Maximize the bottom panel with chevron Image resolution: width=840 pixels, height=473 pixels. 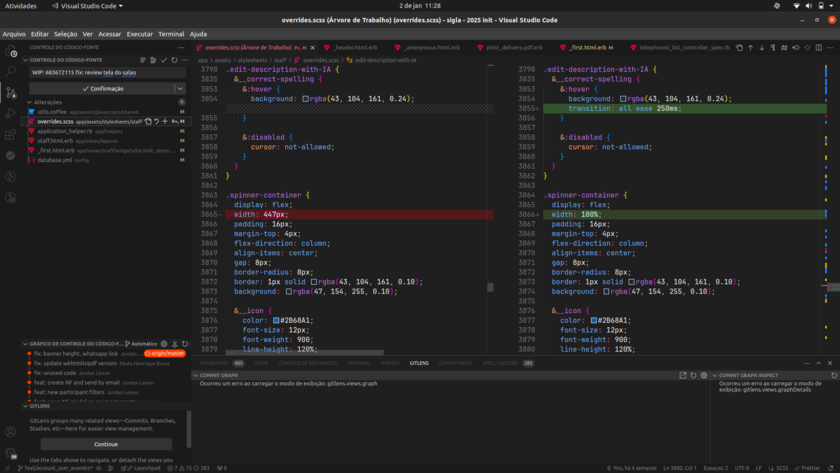coord(819,363)
